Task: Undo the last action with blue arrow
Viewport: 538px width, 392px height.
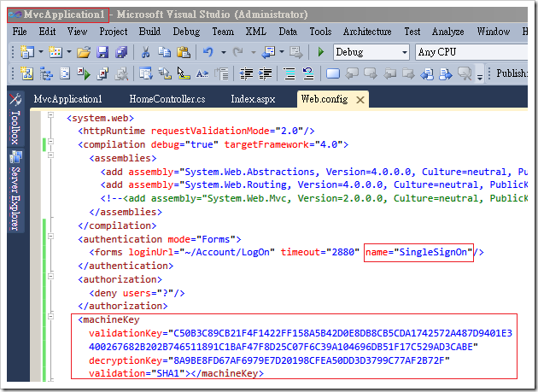Action: (x=208, y=52)
